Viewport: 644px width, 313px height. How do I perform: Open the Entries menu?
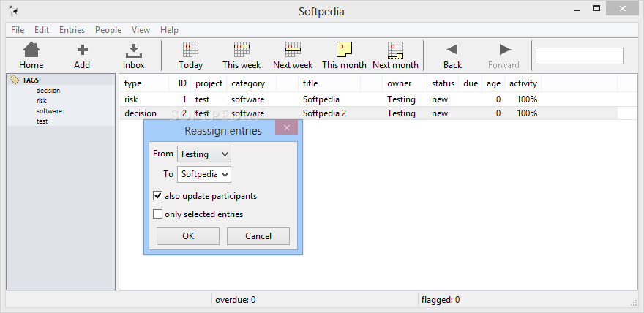72,30
